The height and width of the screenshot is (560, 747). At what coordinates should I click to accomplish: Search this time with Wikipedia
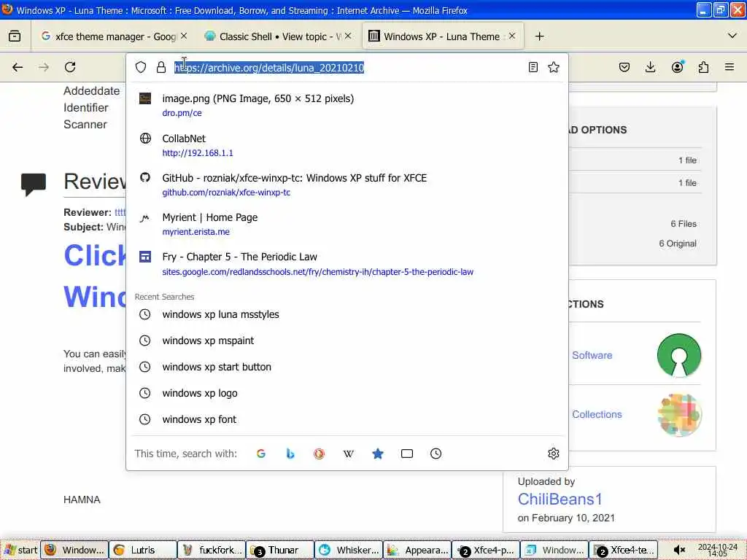pyautogui.click(x=348, y=454)
